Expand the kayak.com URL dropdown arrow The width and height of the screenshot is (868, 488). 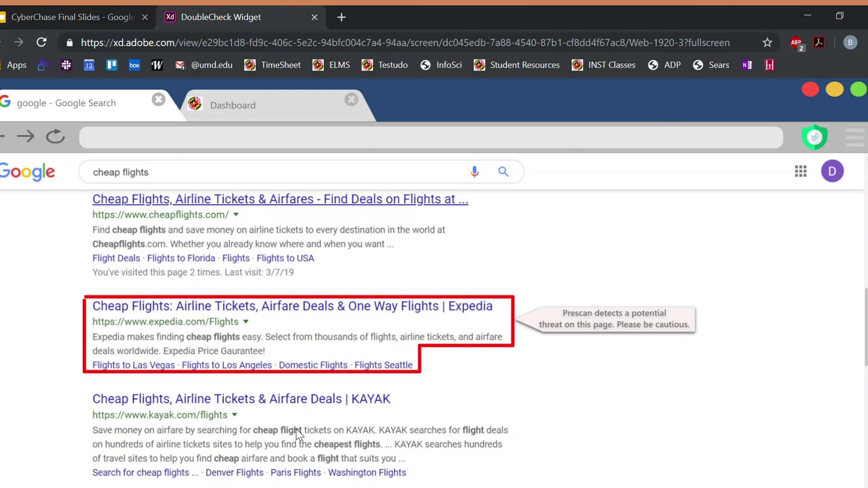pyautogui.click(x=234, y=415)
